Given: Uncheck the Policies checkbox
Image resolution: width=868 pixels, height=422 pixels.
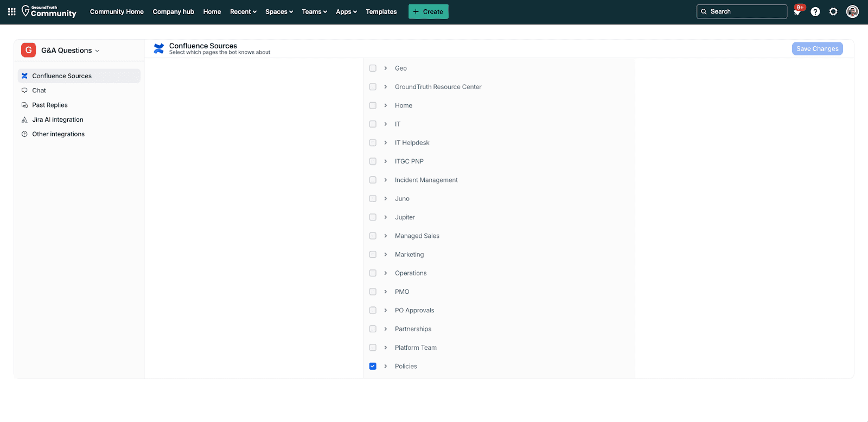Looking at the screenshot, I should pos(373,366).
